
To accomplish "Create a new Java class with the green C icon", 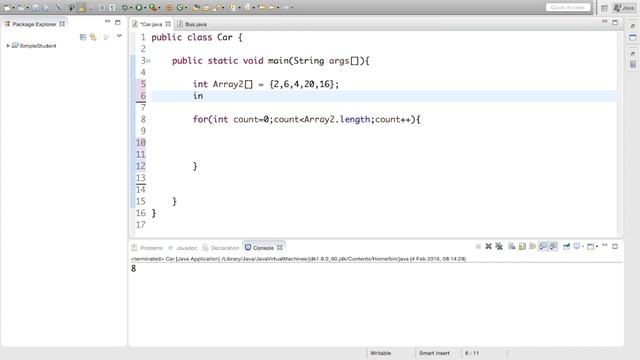I will [x=180, y=8].
